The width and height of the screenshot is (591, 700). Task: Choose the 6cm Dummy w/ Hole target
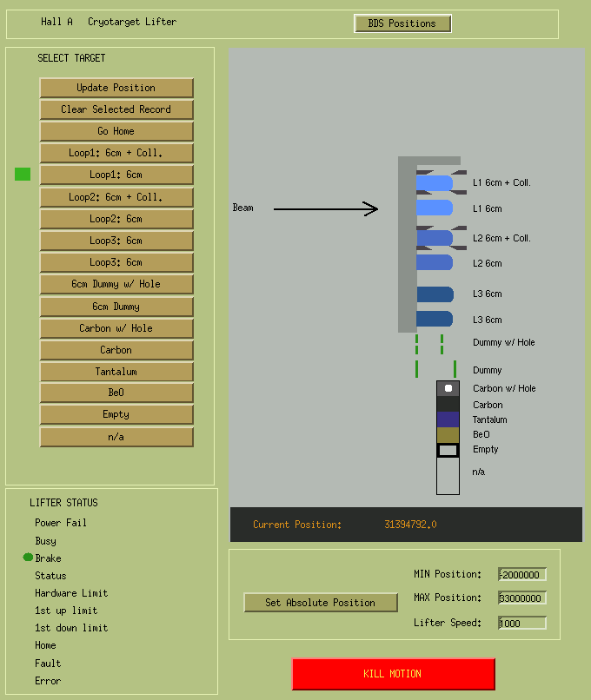[116, 284]
